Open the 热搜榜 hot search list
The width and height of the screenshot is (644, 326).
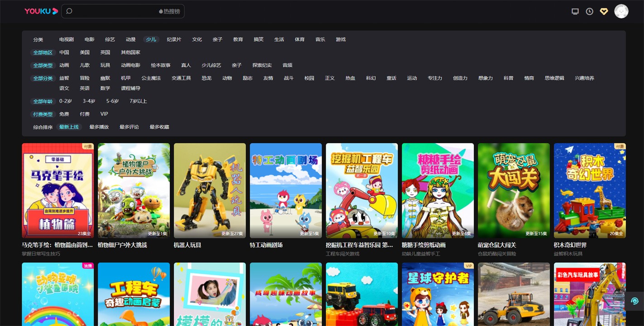[x=170, y=11]
